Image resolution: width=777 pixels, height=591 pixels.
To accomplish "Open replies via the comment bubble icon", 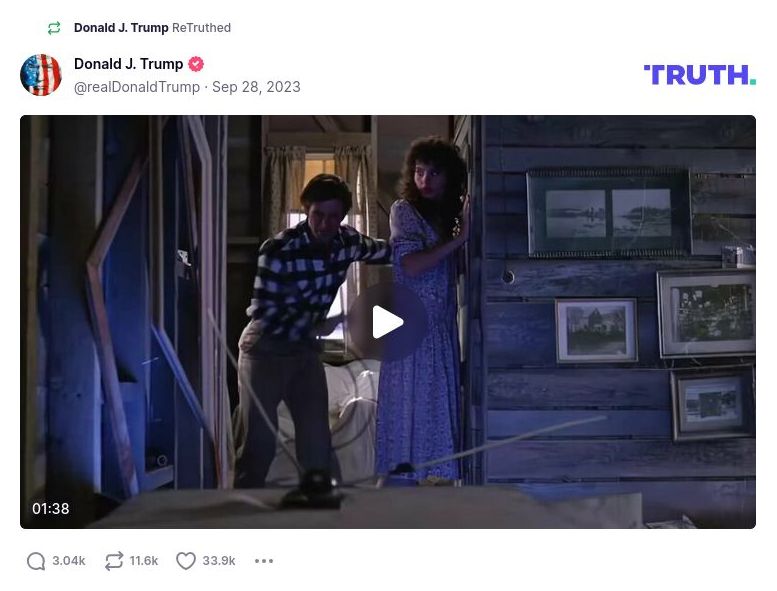I will click(36, 561).
